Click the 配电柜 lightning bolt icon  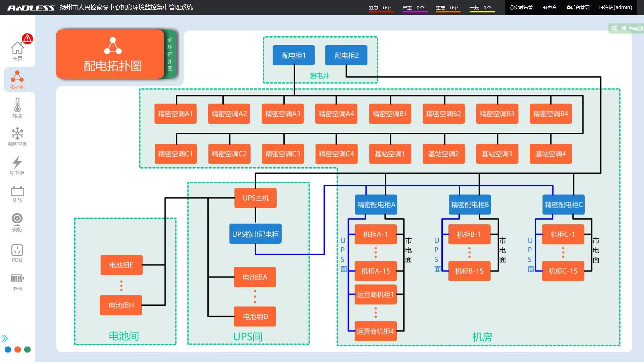coord(17,165)
